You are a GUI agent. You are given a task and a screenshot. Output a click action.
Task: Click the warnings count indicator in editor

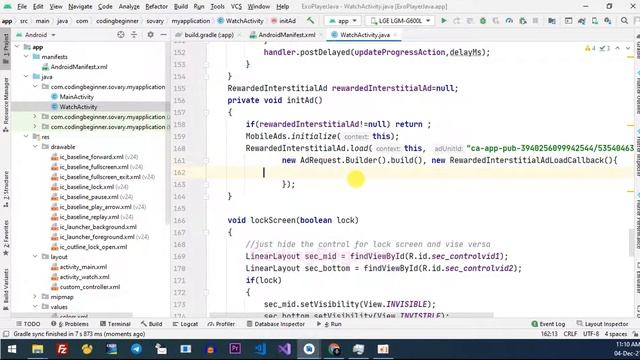(x=590, y=48)
